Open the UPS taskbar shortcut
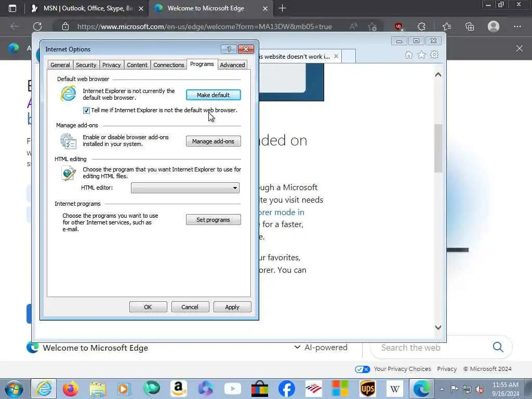Viewport: 532px width, 399px height. tap(367, 389)
